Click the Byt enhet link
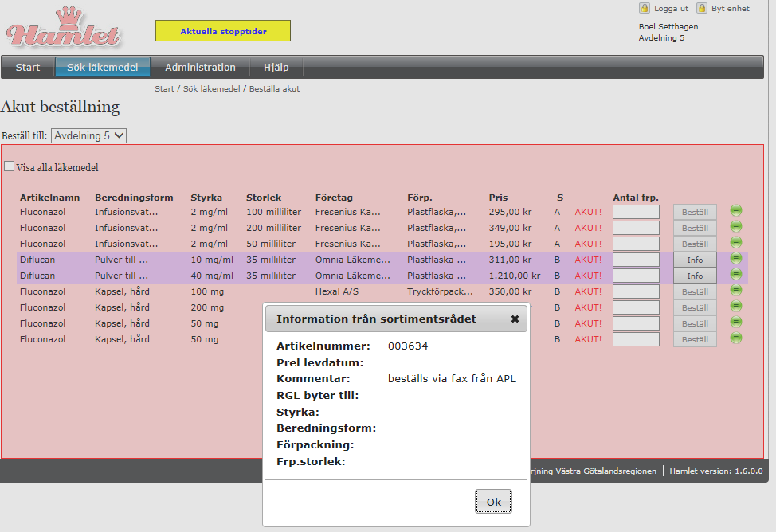Image resolution: width=776 pixels, height=532 pixels. [731, 9]
